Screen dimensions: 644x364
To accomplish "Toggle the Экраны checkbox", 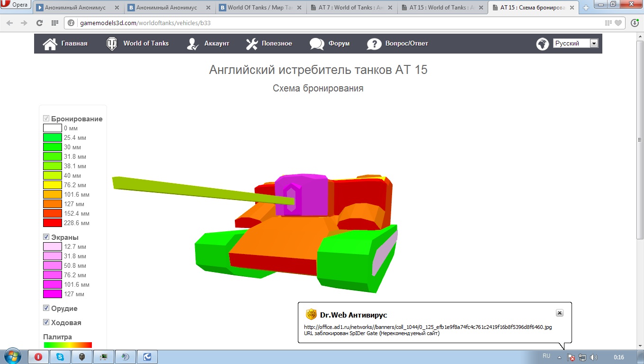I will tap(46, 237).
